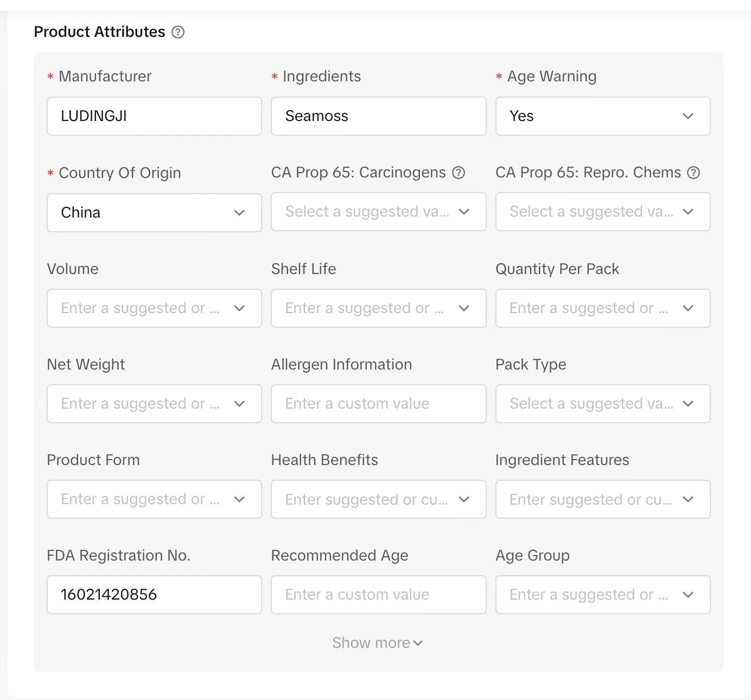The image size is (751, 700).
Task: Open the Age Warning dropdown
Action: [x=602, y=116]
